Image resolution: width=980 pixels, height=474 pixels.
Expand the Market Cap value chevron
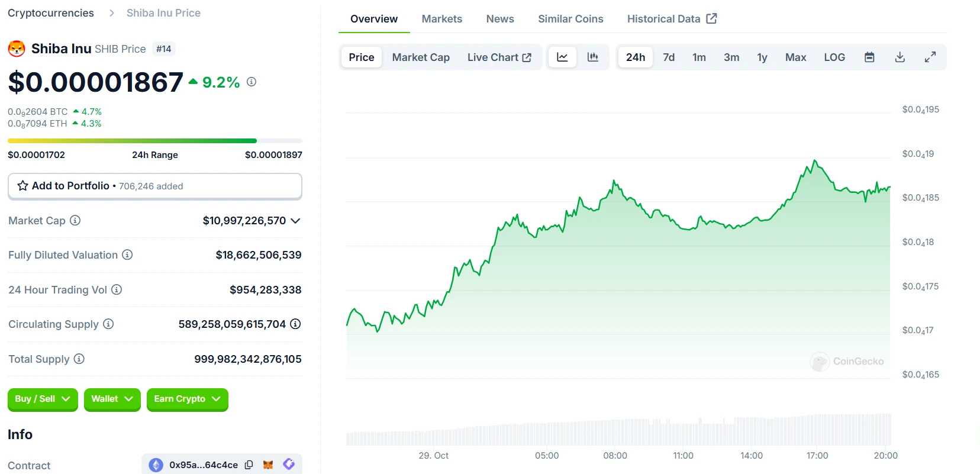point(295,221)
